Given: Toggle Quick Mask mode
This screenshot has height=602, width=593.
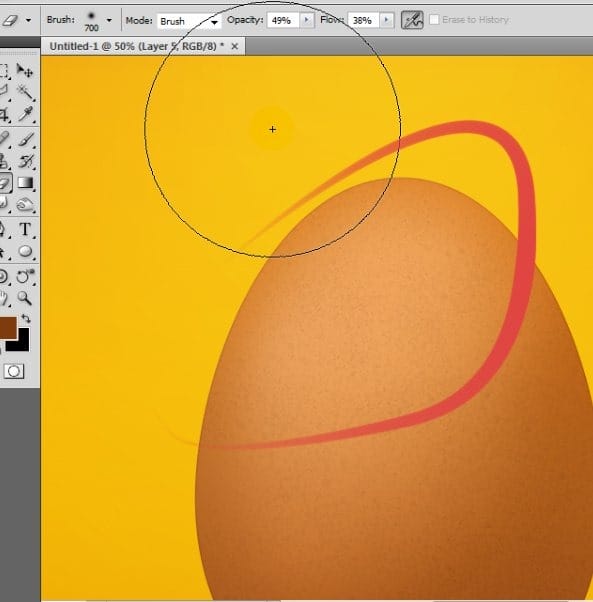Looking at the screenshot, I should [14, 371].
